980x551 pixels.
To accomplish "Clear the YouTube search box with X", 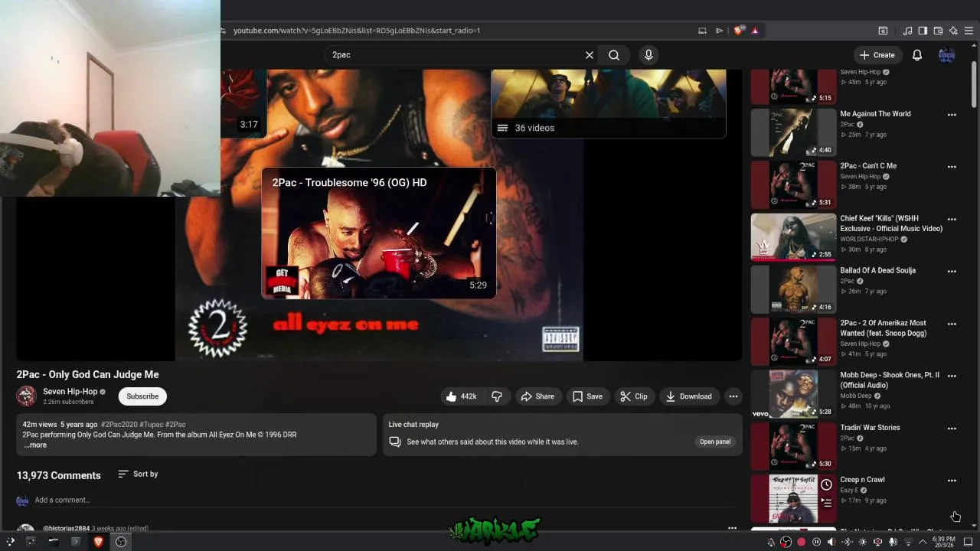I will [589, 55].
